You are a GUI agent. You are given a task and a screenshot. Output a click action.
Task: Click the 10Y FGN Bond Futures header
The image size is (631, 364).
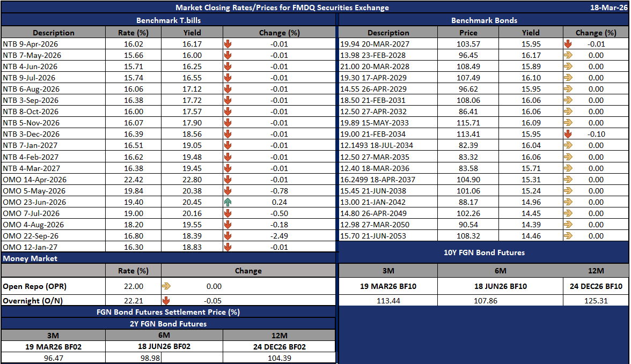click(x=484, y=252)
